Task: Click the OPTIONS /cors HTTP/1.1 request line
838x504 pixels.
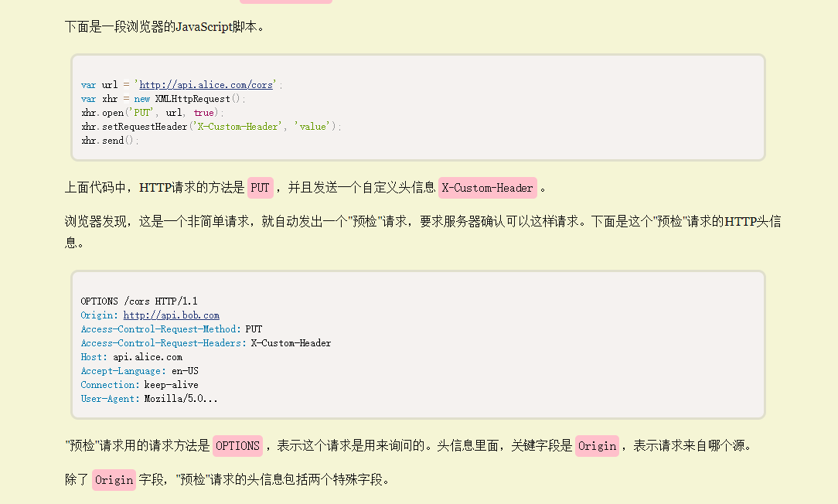Action: [138, 301]
